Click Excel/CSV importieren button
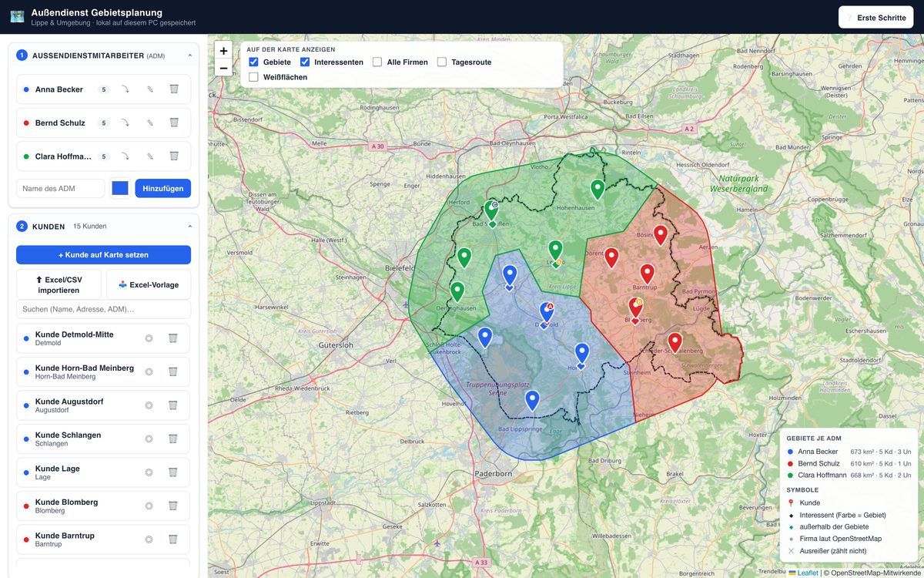 59,284
